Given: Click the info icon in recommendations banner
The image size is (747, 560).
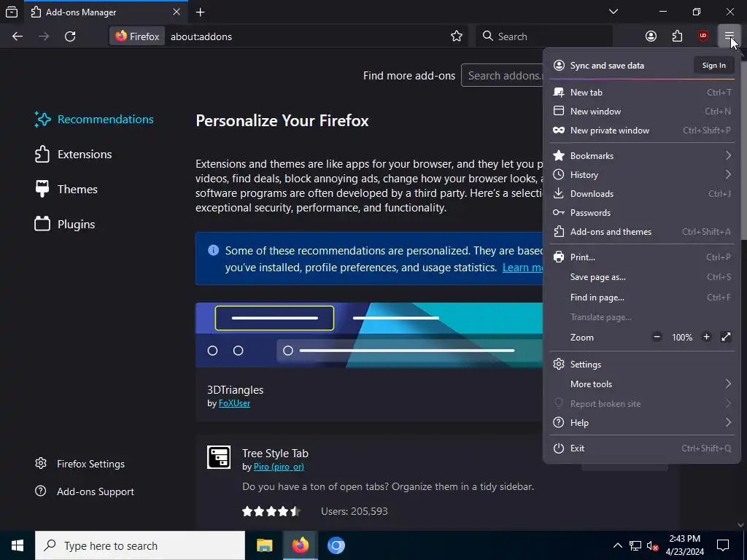Looking at the screenshot, I should (x=214, y=250).
